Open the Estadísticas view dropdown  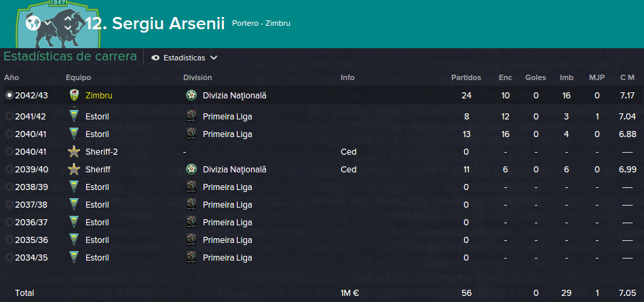[x=185, y=58]
